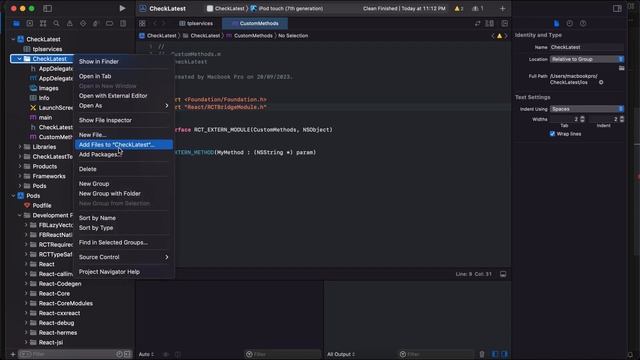
Task: Click the console Filter field
Action: [x=436, y=354]
